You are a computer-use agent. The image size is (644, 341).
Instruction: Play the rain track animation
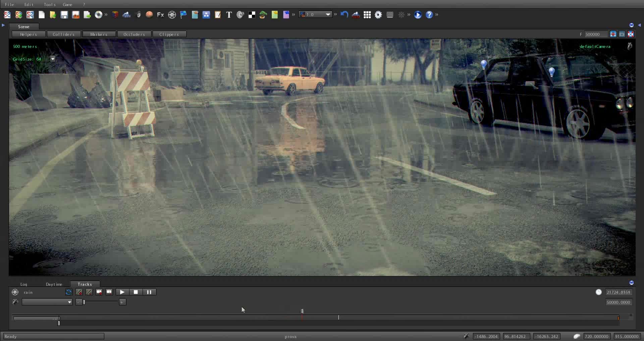[x=122, y=292]
